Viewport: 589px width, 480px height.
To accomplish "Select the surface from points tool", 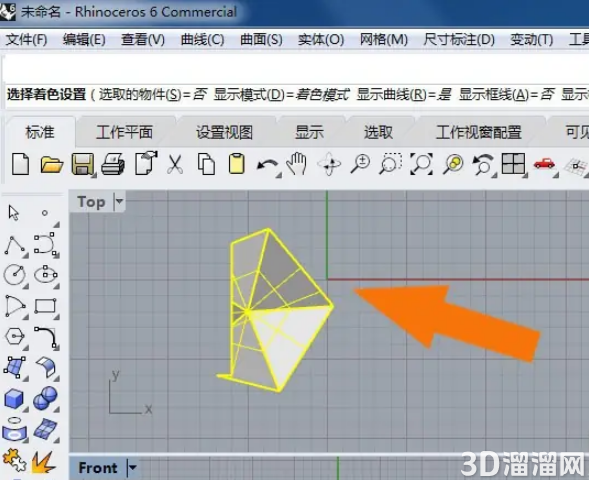I will 15,367.
